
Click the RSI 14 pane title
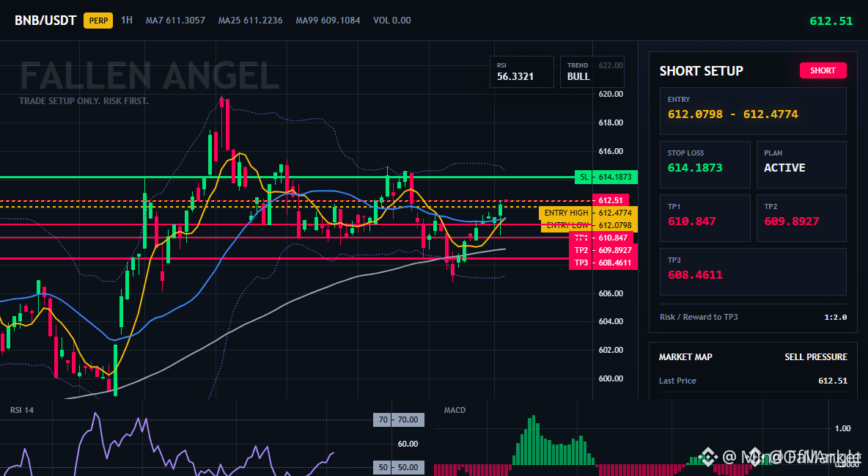21,410
